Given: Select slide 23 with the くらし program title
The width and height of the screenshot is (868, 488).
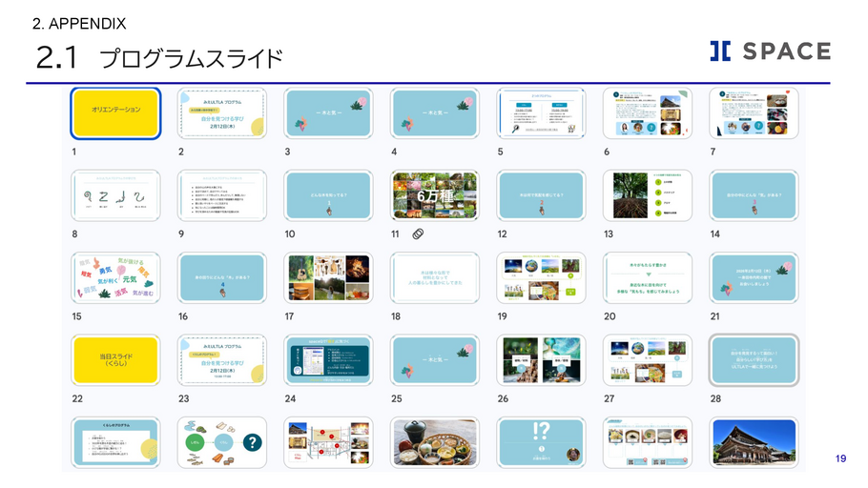Looking at the screenshot, I should (x=221, y=359).
